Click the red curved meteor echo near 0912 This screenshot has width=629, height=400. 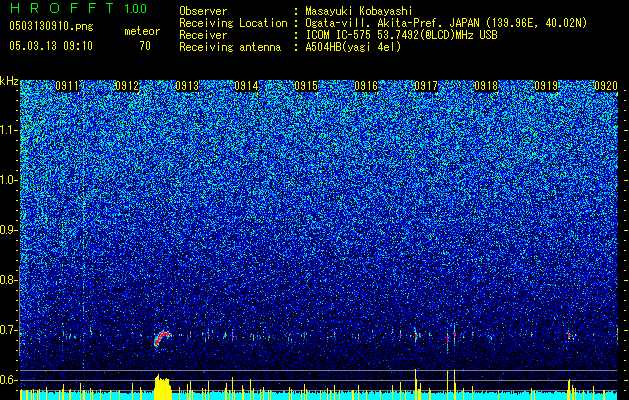point(162,338)
